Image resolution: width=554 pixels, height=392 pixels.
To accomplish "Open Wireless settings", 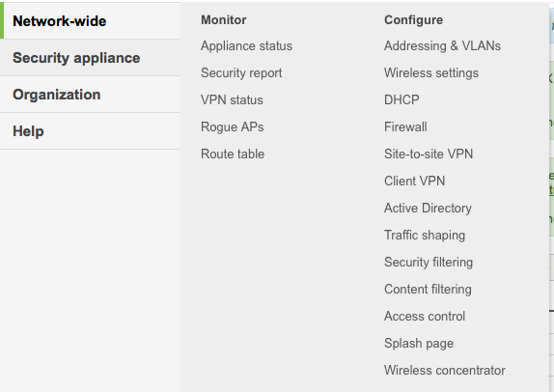I will click(431, 72).
